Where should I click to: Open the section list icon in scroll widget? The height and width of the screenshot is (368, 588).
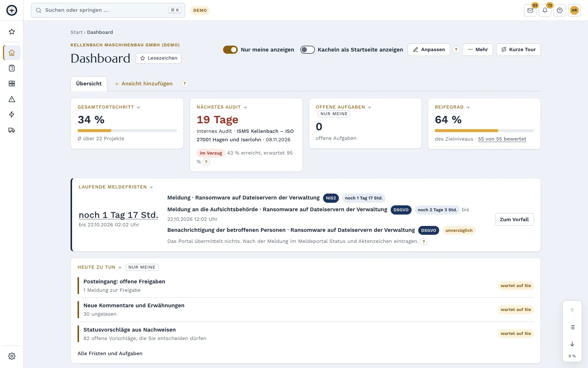tap(572, 327)
